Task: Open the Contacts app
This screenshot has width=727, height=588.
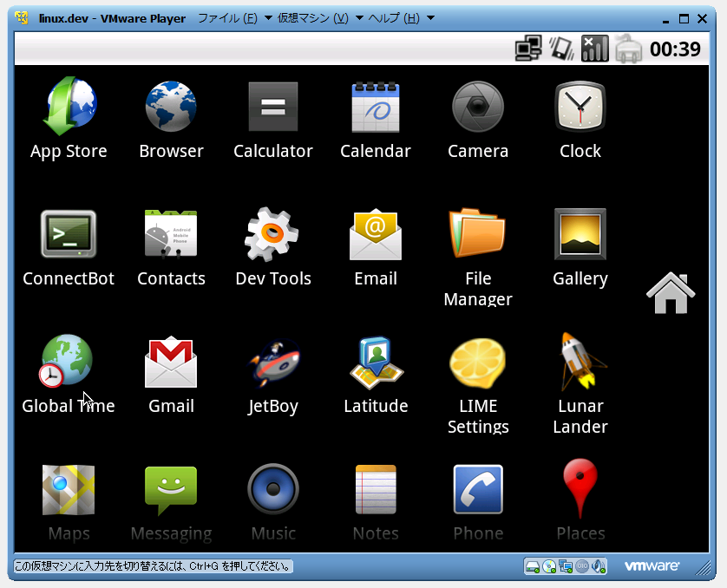Action: click(x=171, y=234)
